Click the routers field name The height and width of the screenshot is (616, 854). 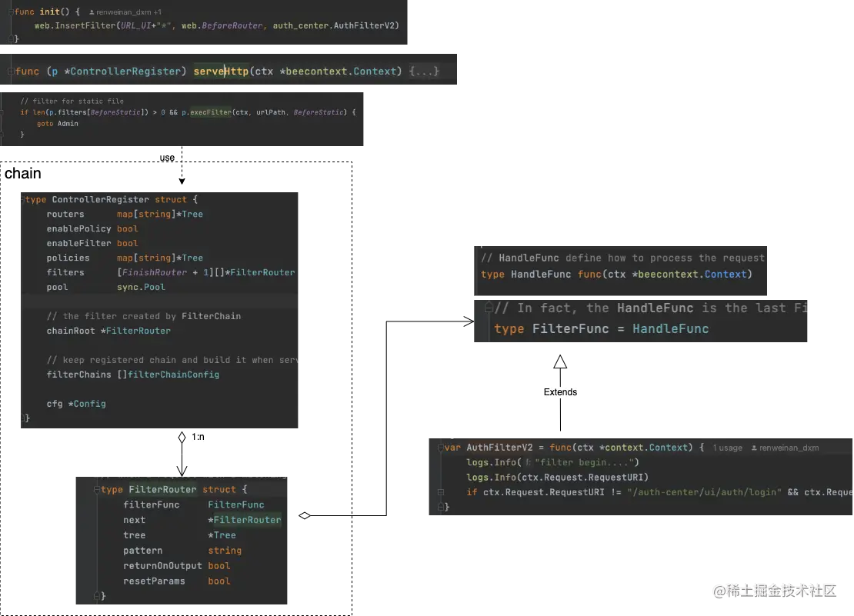coord(65,214)
